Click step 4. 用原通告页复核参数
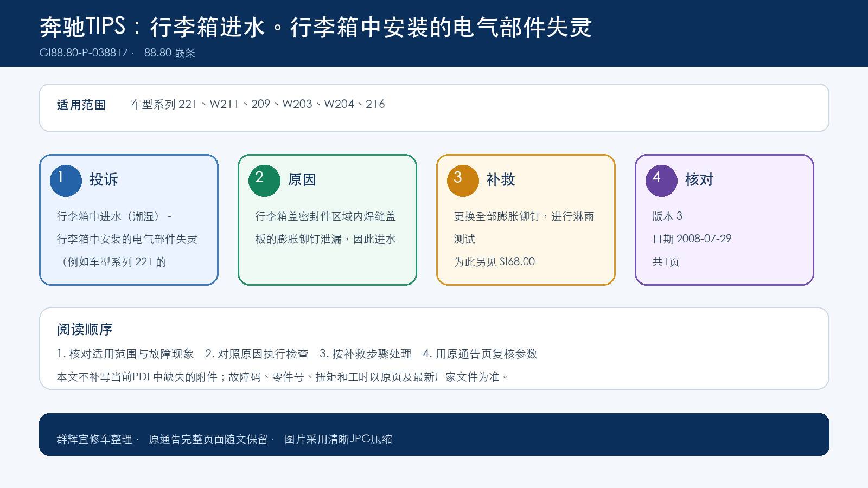Viewport: 868px width, 488px height. tap(480, 354)
